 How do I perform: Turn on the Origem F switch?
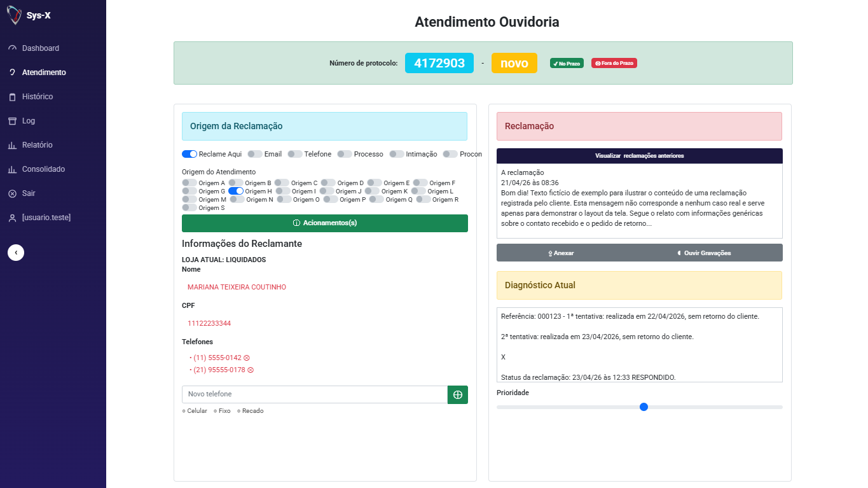(420, 183)
